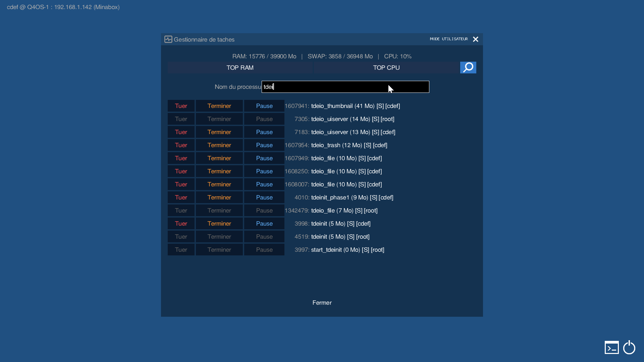Click greyed Tuer for tdeinit 4519
Screen dimensions: 644x362
coord(181,237)
